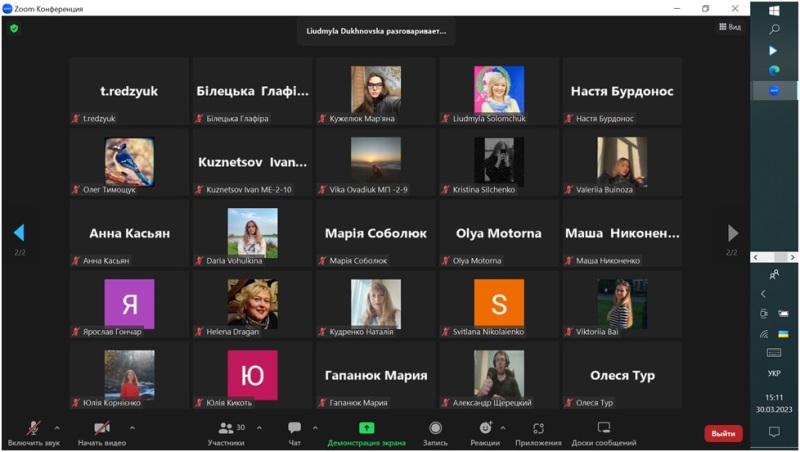
Task: Select Олег Тимощук bird avatar tile
Action: click(129, 162)
